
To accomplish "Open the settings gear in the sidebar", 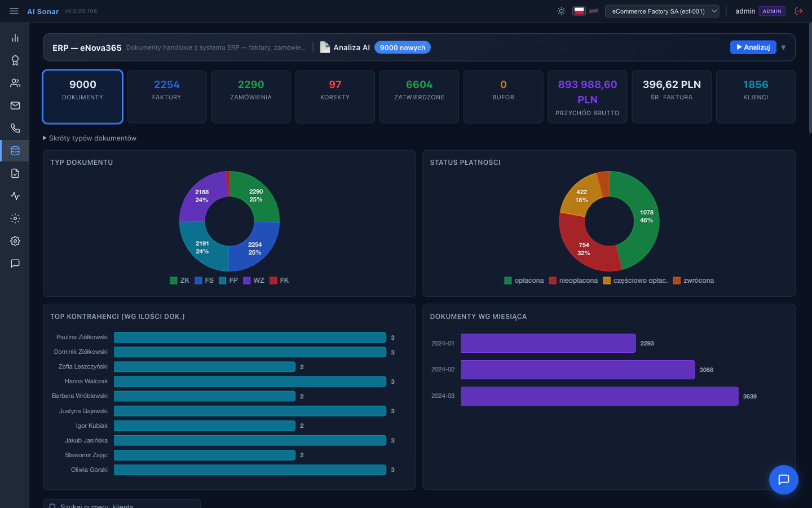I will pos(15,241).
